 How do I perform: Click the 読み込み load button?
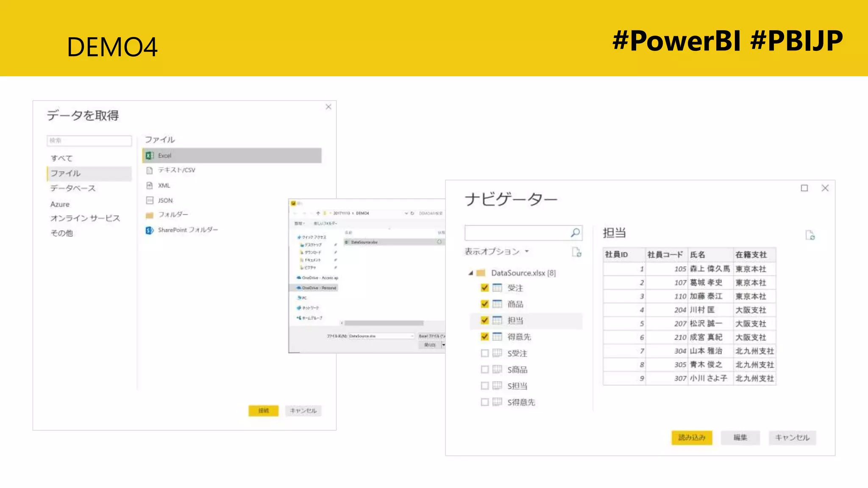point(692,438)
